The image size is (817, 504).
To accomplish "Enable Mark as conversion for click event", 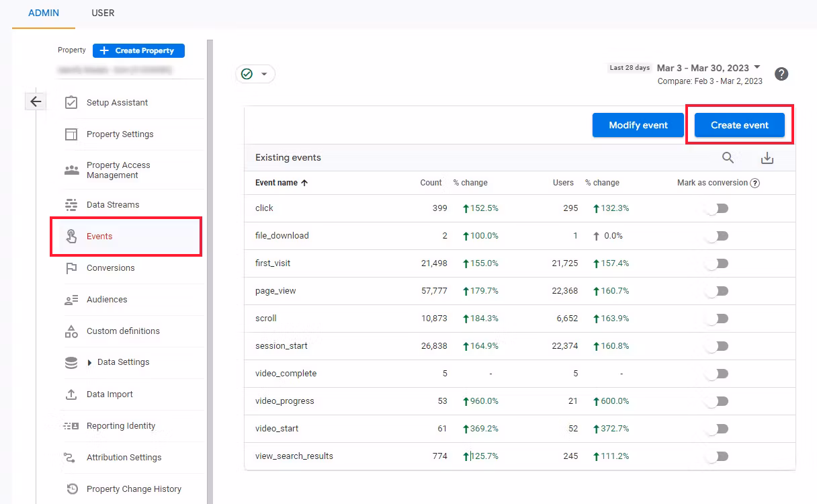I will click(716, 208).
